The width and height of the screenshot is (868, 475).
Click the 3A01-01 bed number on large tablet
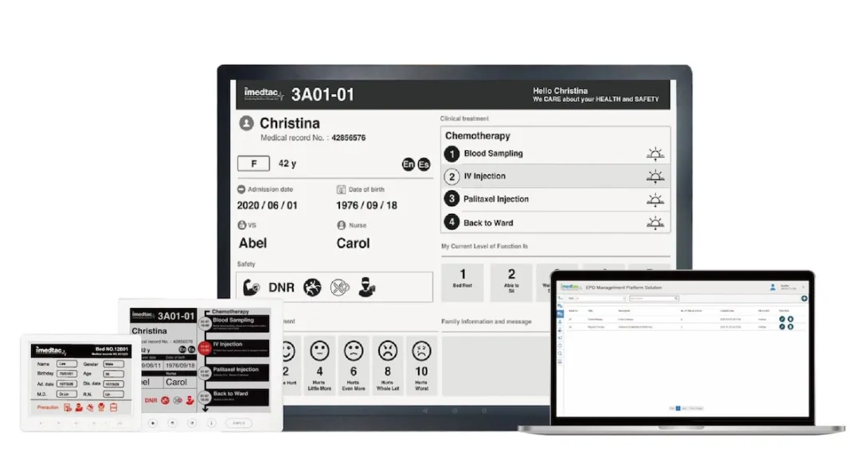tap(323, 95)
